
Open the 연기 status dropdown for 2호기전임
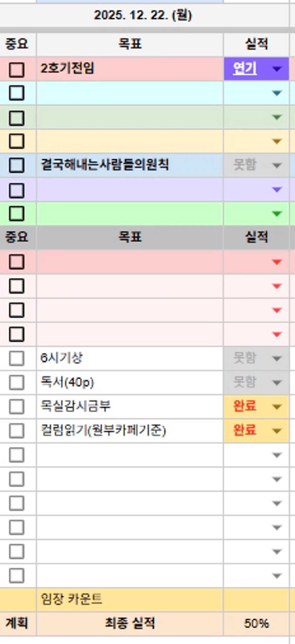click(x=277, y=69)
